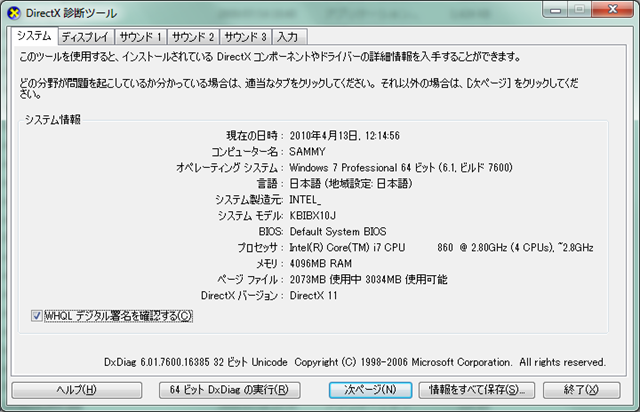Click the システム情報 group label
This screenshot has height=412, width=640.
(x=53, y=120)
